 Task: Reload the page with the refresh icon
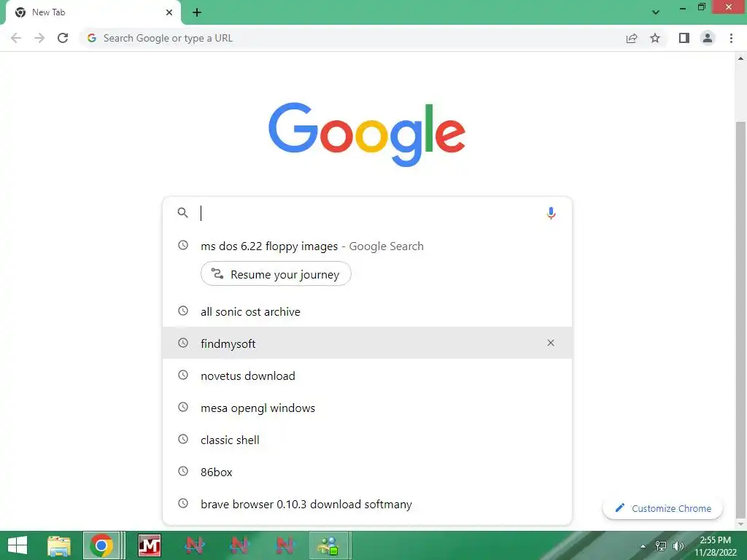coord(63,38)
